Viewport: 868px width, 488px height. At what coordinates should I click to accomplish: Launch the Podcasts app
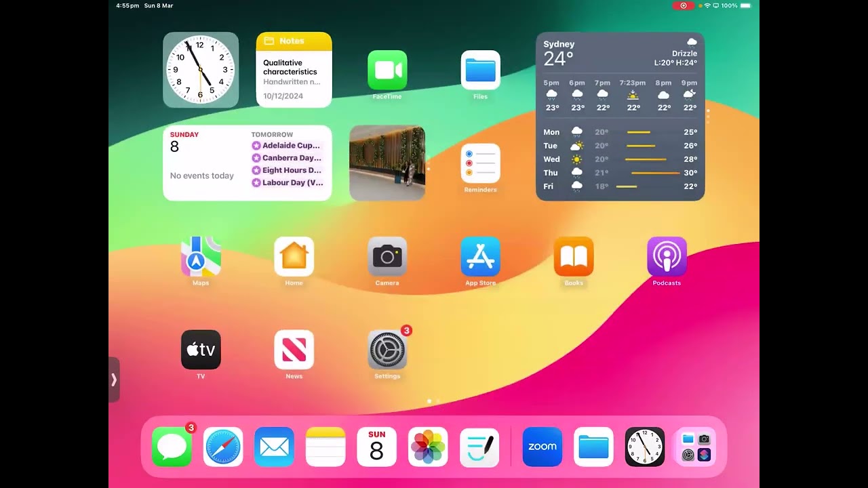667,256
